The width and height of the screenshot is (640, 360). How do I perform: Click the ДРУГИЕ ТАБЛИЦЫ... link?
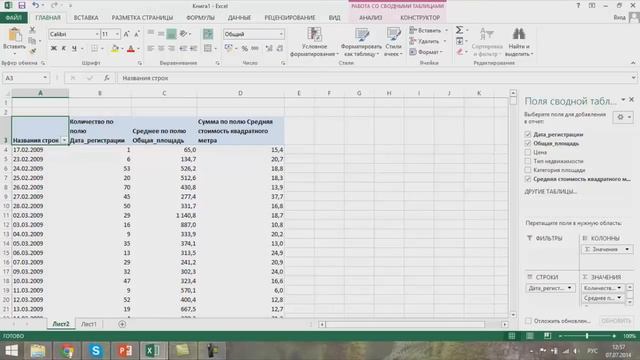point(550,191)
